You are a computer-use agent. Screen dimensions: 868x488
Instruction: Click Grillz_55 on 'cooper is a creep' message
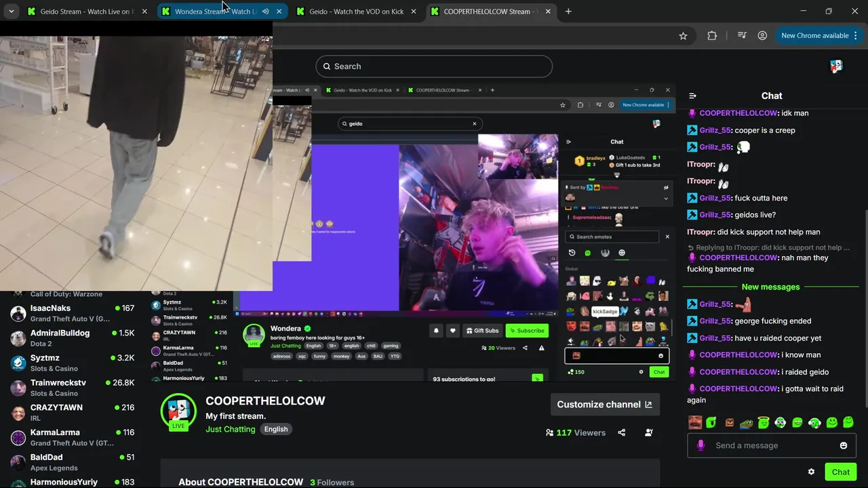pyautogui.click(x=715, y=130)
